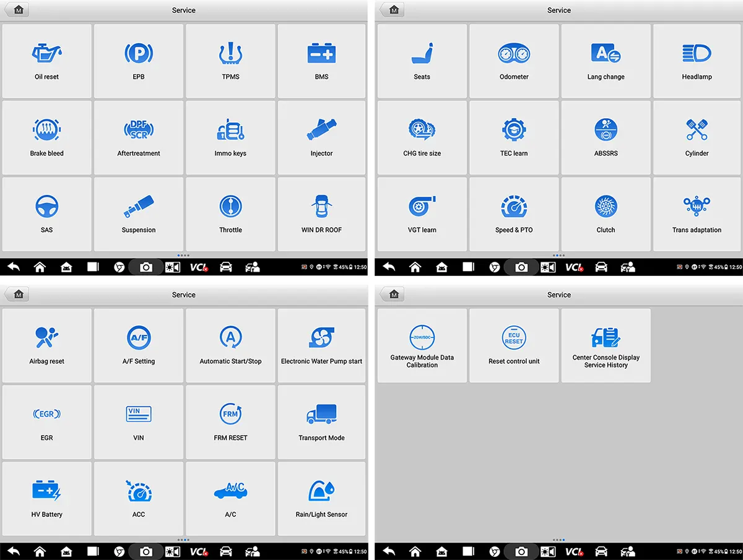Open Electronic Water Pump start
The height and width of the screenshot is (560, 743).
coord(322,345)
